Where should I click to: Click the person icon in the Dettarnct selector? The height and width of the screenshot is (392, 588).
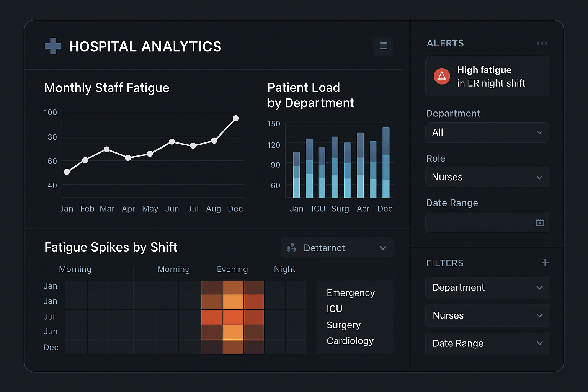pyautogui.click(x=292, y=248)
